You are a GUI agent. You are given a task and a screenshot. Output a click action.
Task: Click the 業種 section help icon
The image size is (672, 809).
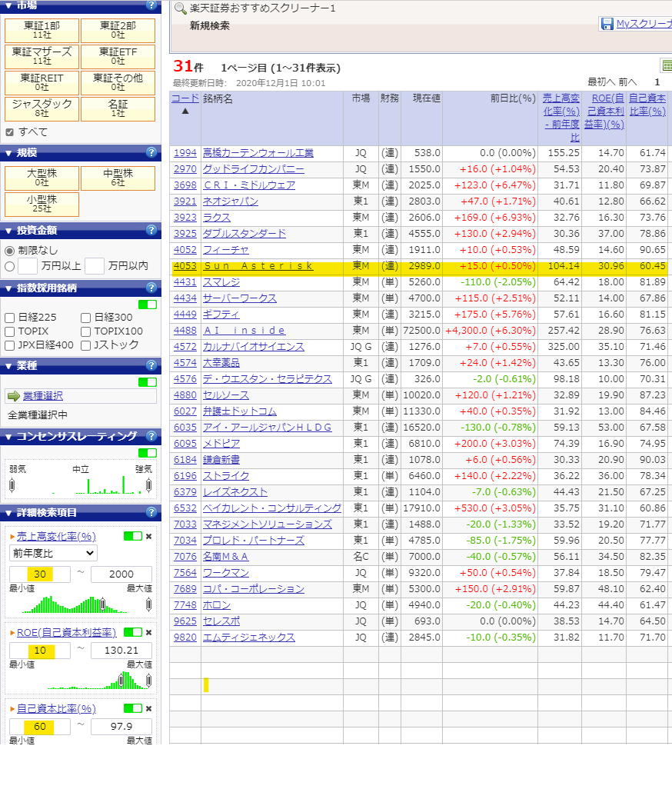[151, 365]
